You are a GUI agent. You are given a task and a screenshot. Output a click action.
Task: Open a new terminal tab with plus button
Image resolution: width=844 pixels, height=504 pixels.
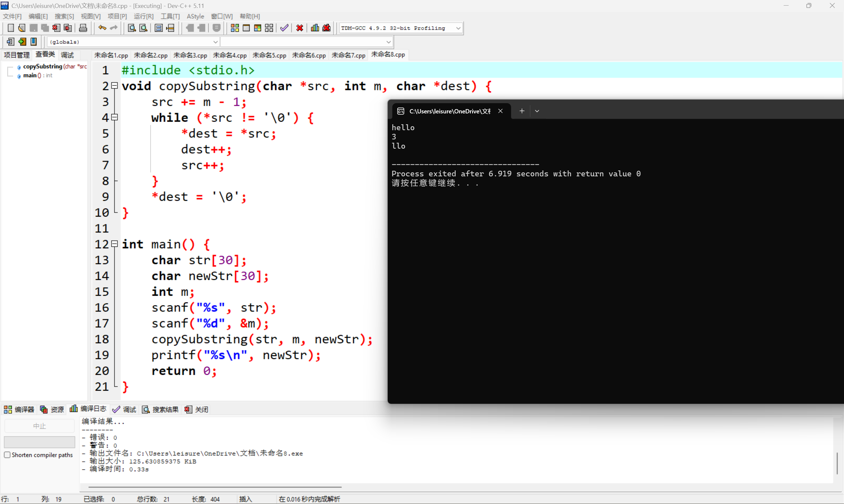(x=522, y=111)
